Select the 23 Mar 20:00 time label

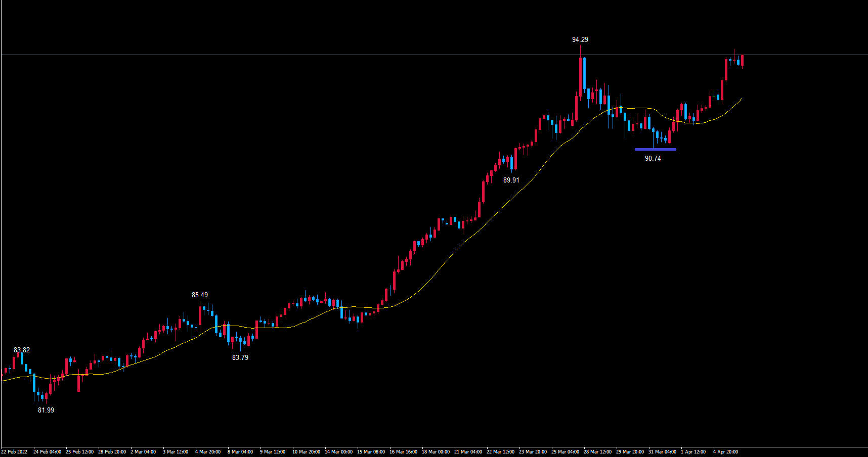pos(533,452)
